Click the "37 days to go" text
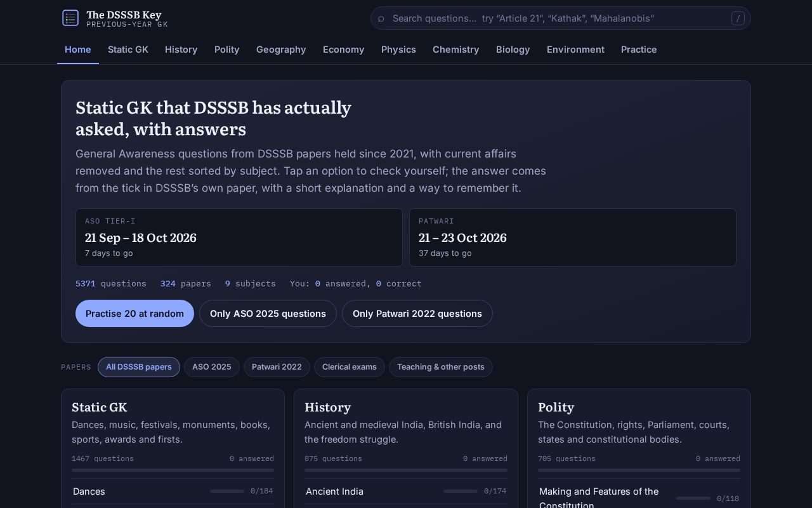Image resolution: width=812 pixels, height=508 pixels. coord(445,253)
